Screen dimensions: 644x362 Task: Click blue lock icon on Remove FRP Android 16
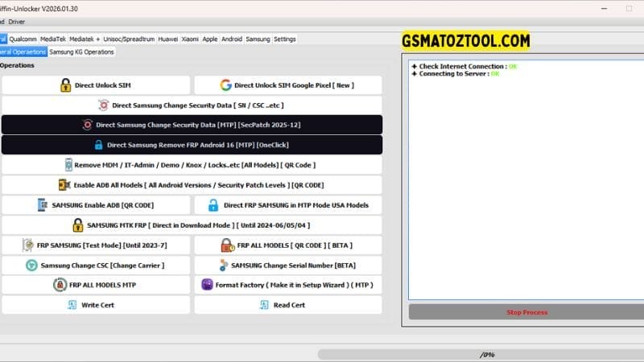click(98, 145)
